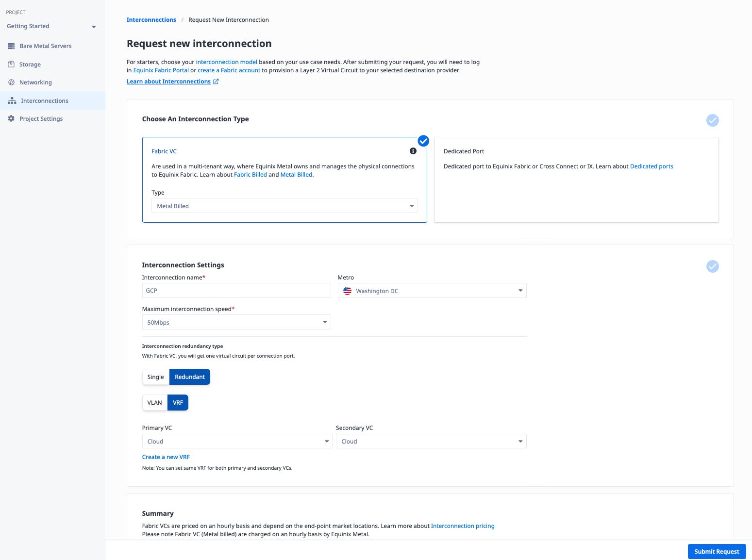Switch to VLAN mode
The image size is (752, 560).
[155, 403]
